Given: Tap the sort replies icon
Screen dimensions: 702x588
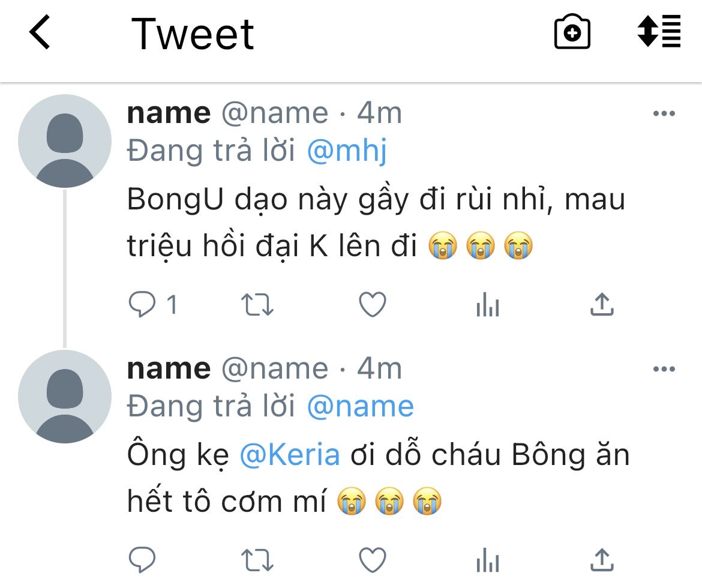Looking at the screenshot, I should (659, 33).
